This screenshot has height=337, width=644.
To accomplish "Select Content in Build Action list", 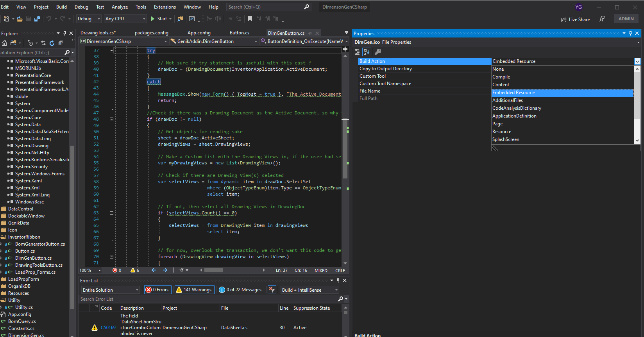I will click(562, 85).
